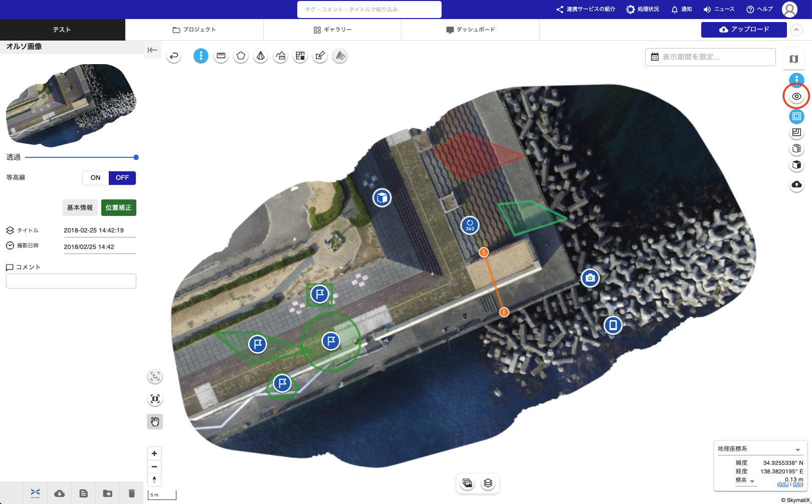Select the cone volume measurement tool

point(261,56)
